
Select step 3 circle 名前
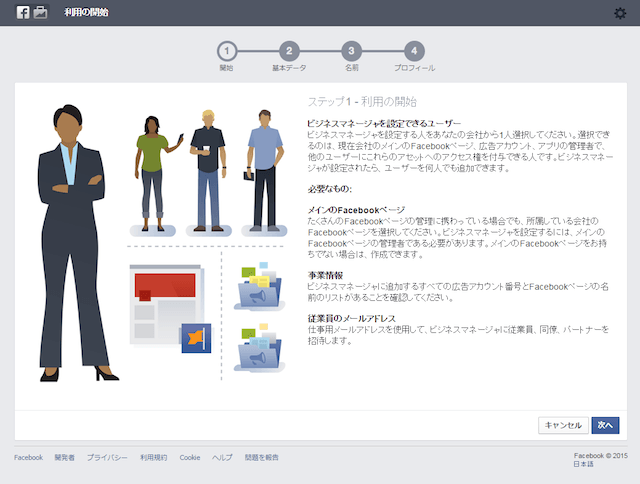(351, 51)
